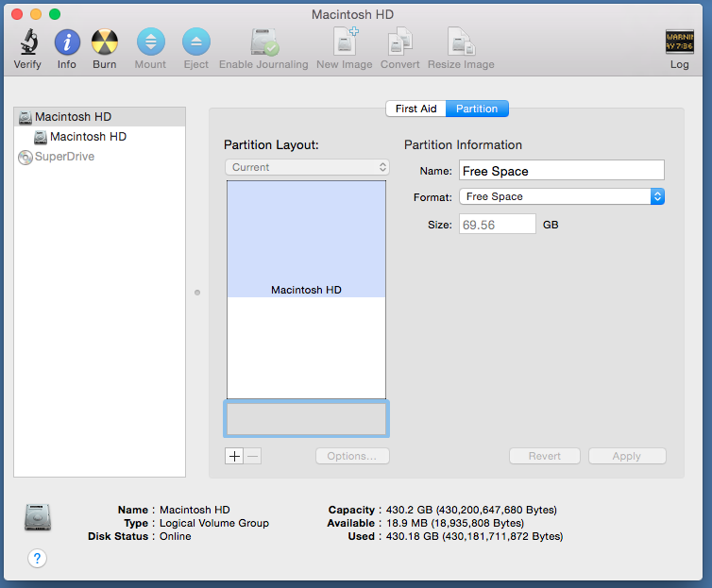Click the Available 18.9 MB text
The height and width of the screenshot is (588, 712).
click(455, 523)
